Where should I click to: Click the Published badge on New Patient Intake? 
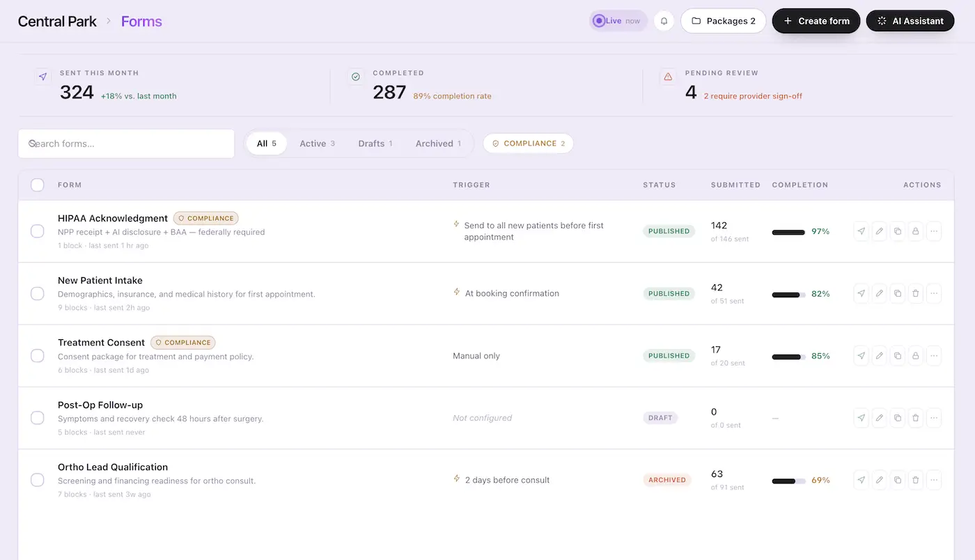(669, 293)
